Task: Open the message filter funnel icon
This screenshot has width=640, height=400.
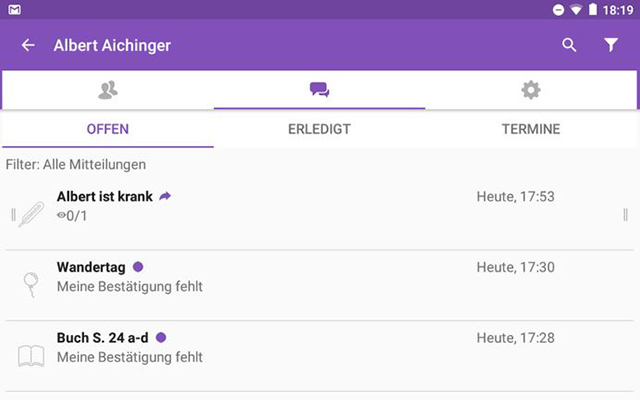Action: tap(611, 45)
